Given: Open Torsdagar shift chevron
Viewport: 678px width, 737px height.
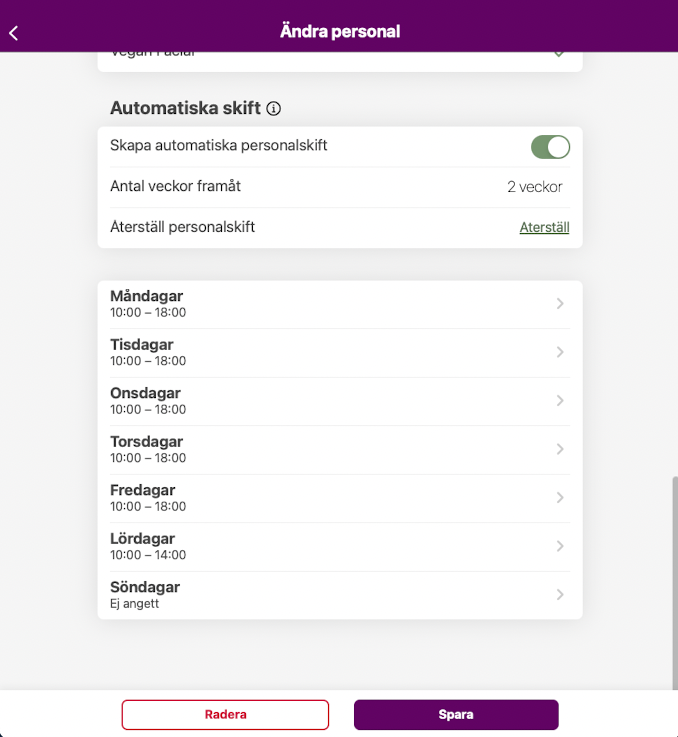Looking at the screenshot, I should pyautogui.click(x=560, y=449).
